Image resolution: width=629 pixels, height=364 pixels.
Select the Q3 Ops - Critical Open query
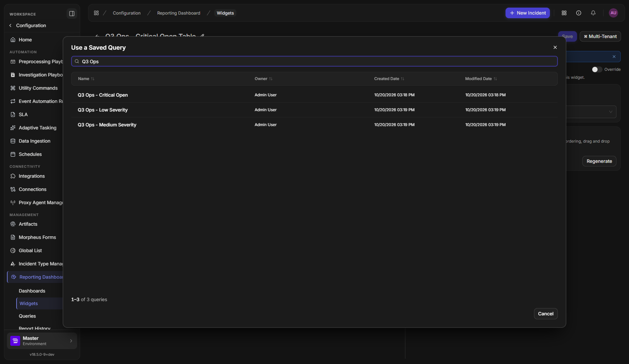314,95
